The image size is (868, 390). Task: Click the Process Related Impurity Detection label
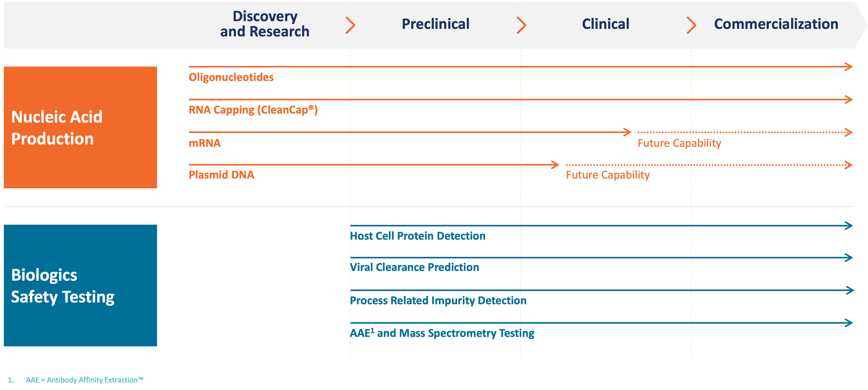pyautogui.click(x=438, y=300)
